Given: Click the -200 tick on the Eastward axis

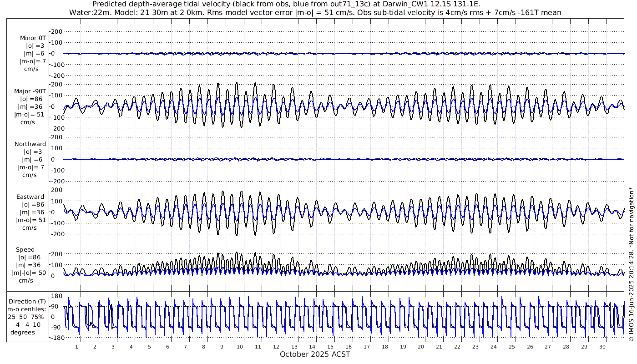Looking at the screenshot, I should coord(55,234).
